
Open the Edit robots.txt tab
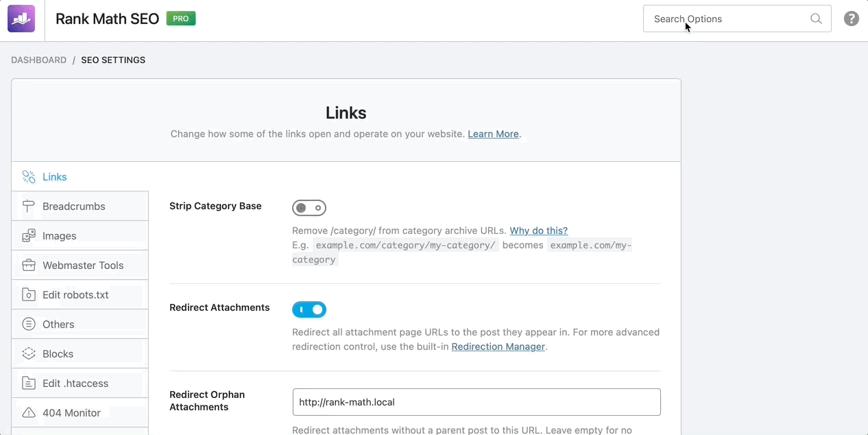80,295
